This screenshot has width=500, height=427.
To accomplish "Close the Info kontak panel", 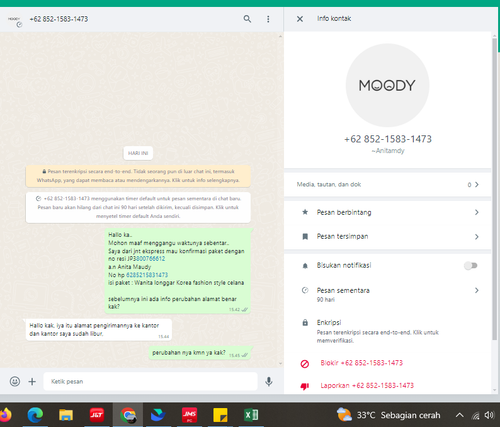I will point(300,19).
